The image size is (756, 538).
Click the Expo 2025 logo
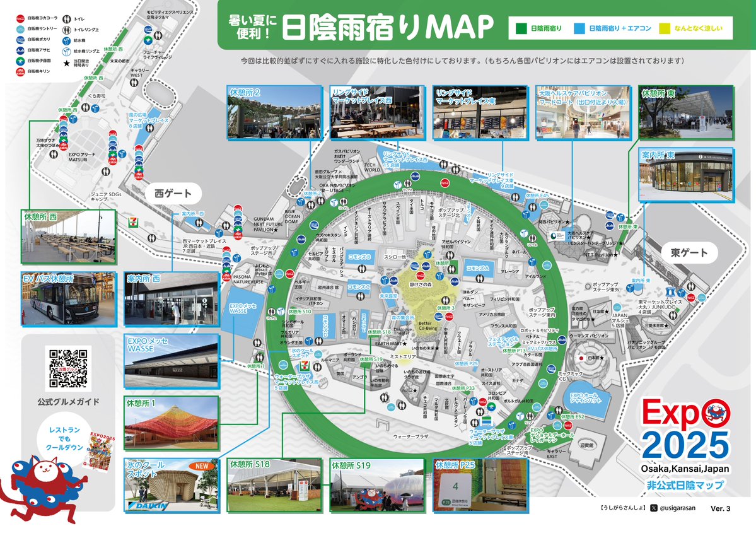(685, 428)
